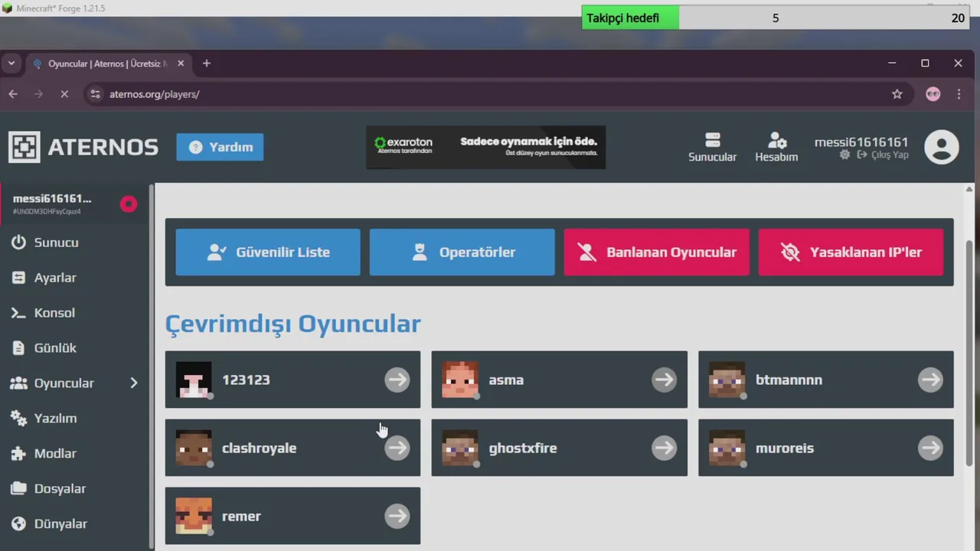Click the btmannnn player avatar
The width and height of the screenshot is (980, 551).
coord(727,380)
